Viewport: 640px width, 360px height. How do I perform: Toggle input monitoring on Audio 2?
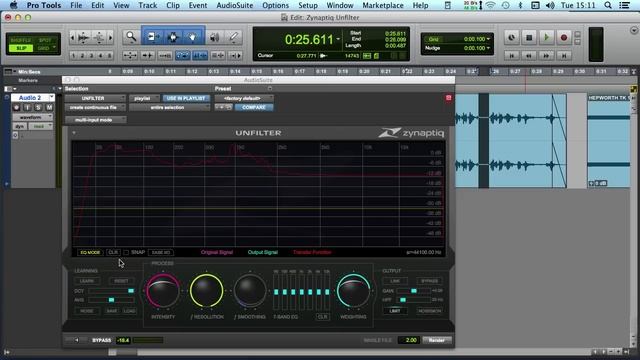27,107
